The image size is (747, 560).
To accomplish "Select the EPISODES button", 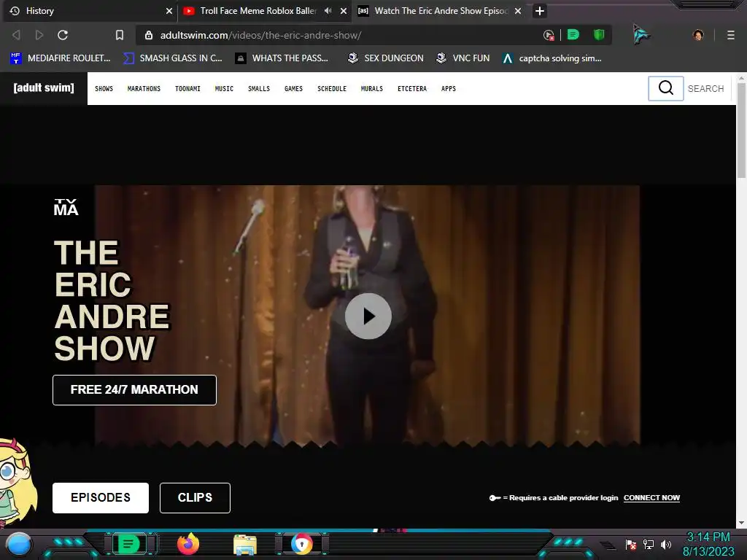I will [x=101, y=497].
